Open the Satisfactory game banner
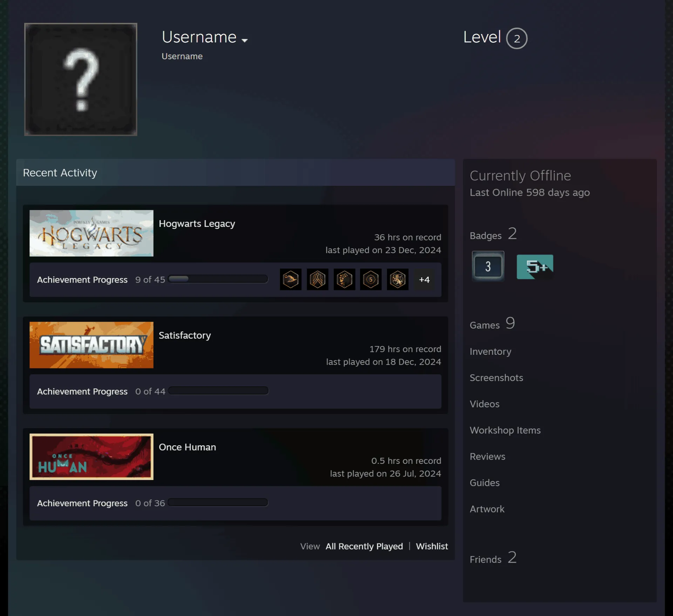This screenshot has height=616, width=673. [91, 345]
